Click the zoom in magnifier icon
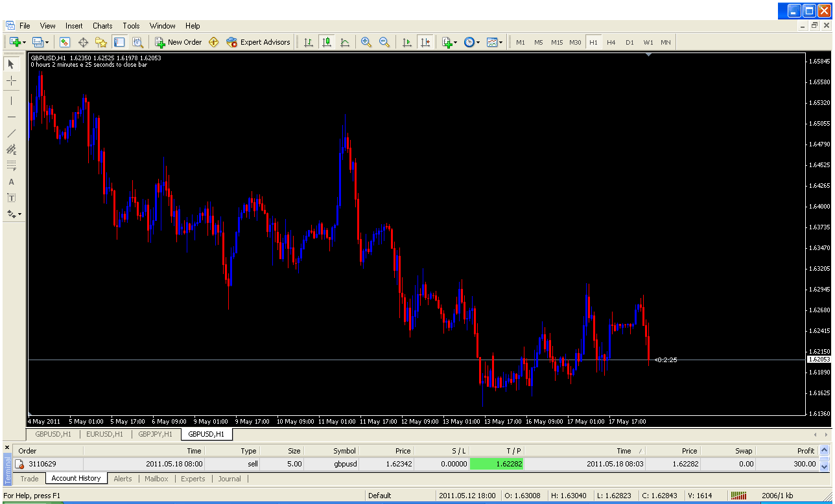The height and width of the screenshot is (504, 835). coord(366,42)
